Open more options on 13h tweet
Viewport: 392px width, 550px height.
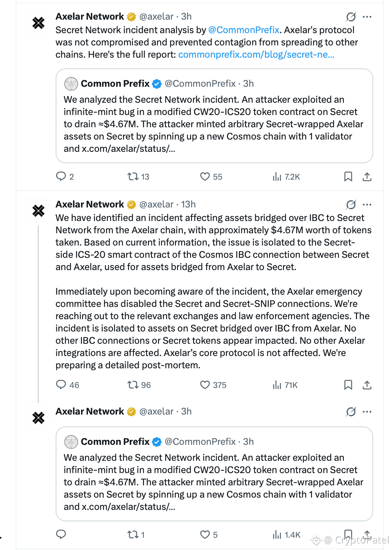(367, 205)
